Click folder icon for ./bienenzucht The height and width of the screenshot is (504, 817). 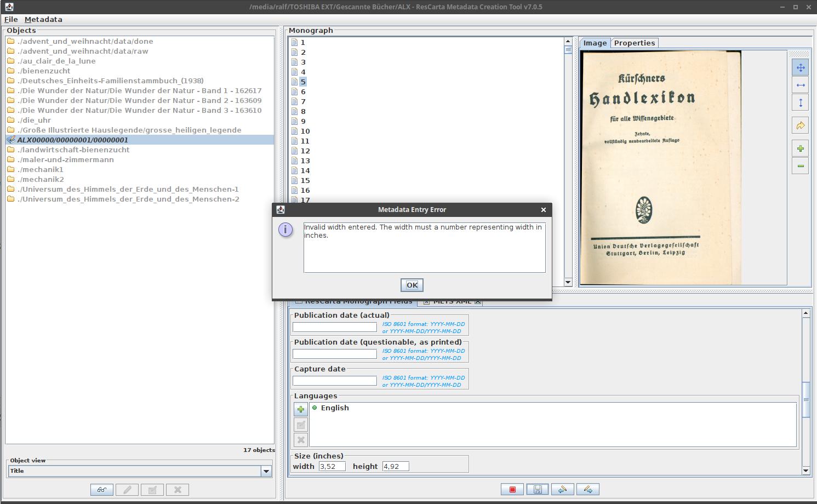coord(10,71)
